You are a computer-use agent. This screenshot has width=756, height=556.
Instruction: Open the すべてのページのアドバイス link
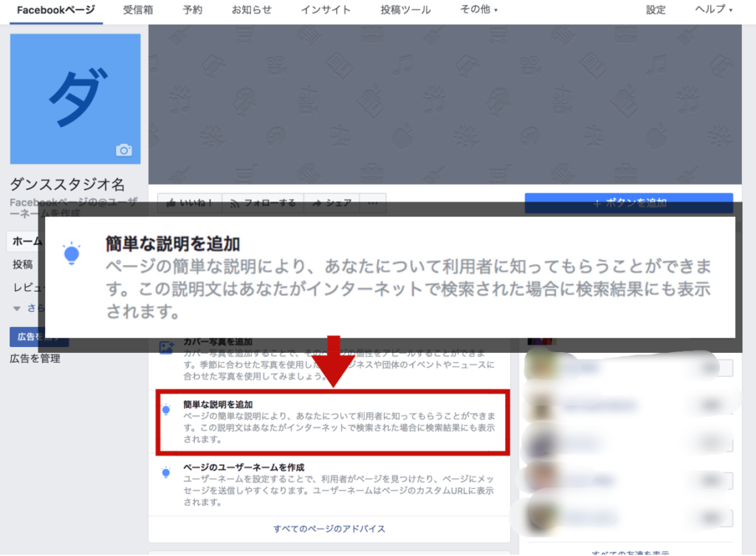329,529
